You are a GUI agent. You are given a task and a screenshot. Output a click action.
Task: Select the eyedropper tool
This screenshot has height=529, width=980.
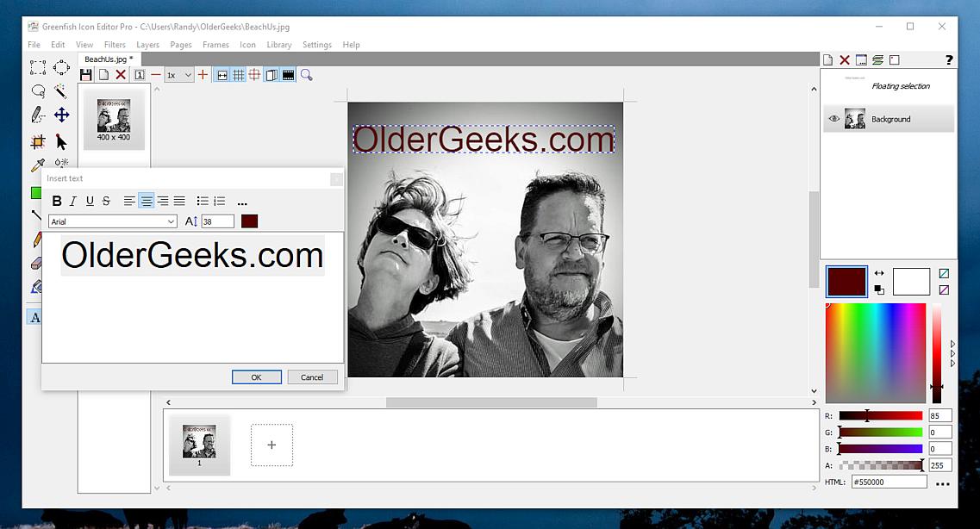click(38, 165)
